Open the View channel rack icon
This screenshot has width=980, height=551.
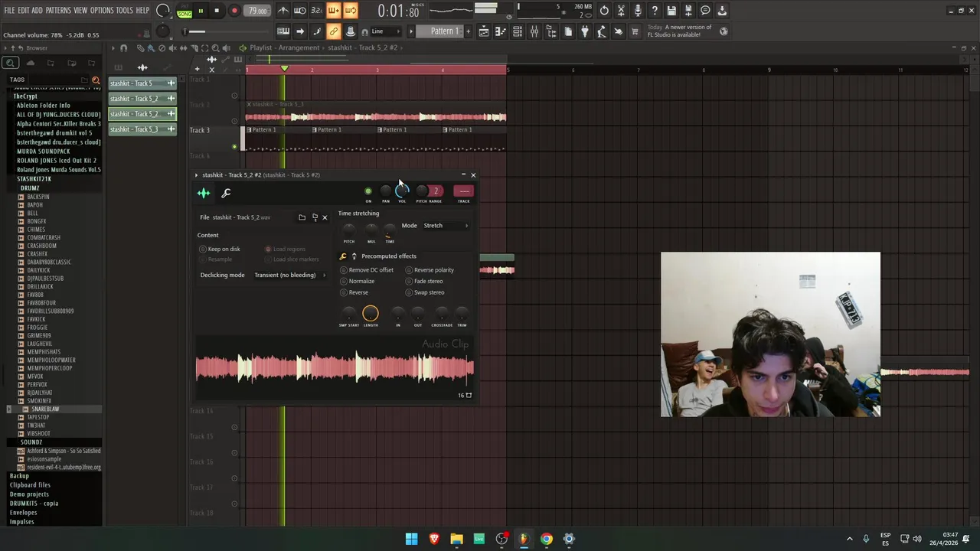(518, 31)
